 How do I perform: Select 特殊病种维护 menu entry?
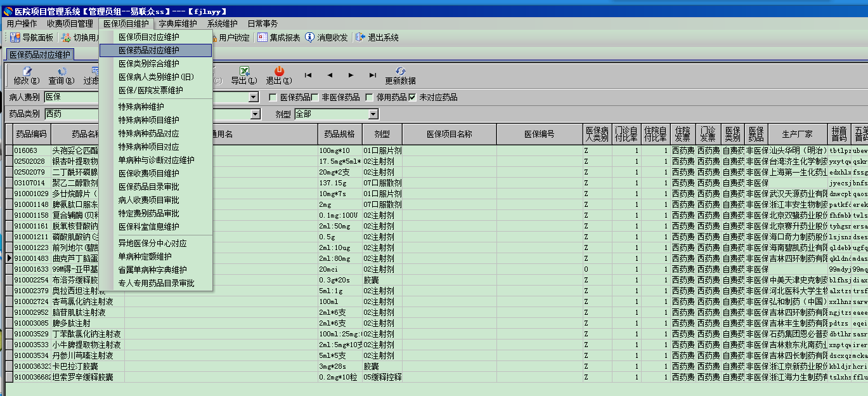click(x=156, y=107)
